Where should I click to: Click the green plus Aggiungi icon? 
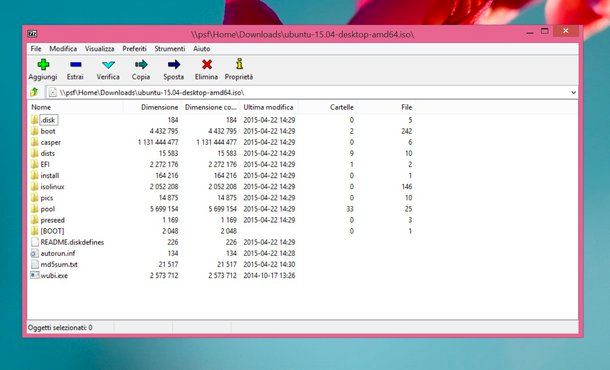coord(43,65)
